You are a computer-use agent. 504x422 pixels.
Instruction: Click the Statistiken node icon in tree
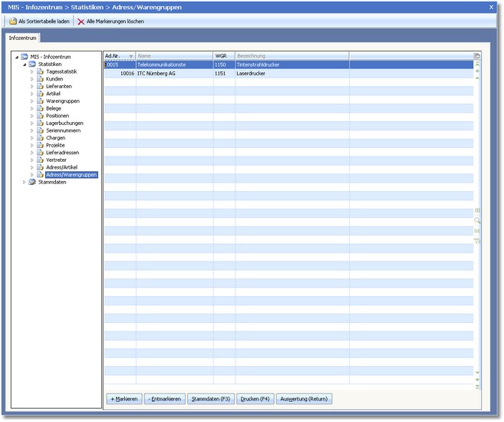pos(32,64)
